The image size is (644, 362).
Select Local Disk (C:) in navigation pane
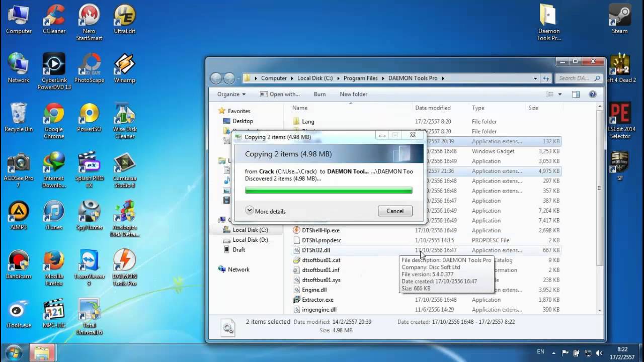coord(250,230)
